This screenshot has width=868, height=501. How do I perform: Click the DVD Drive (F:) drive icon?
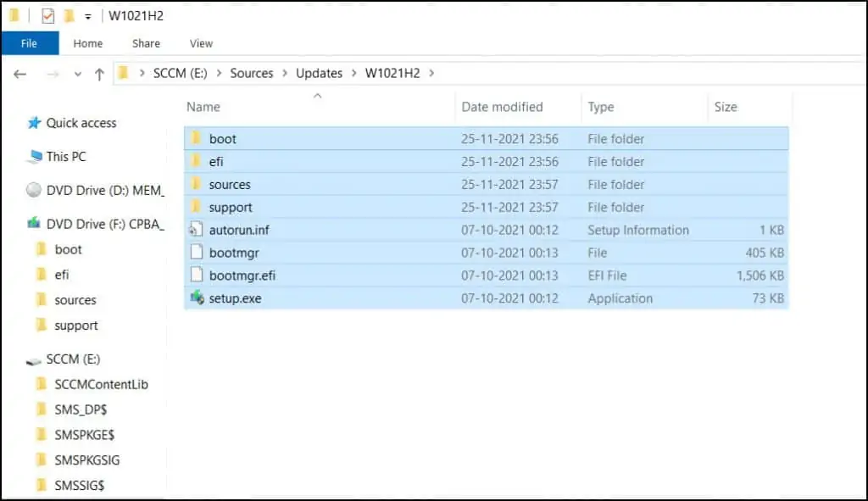click(34, 223)
